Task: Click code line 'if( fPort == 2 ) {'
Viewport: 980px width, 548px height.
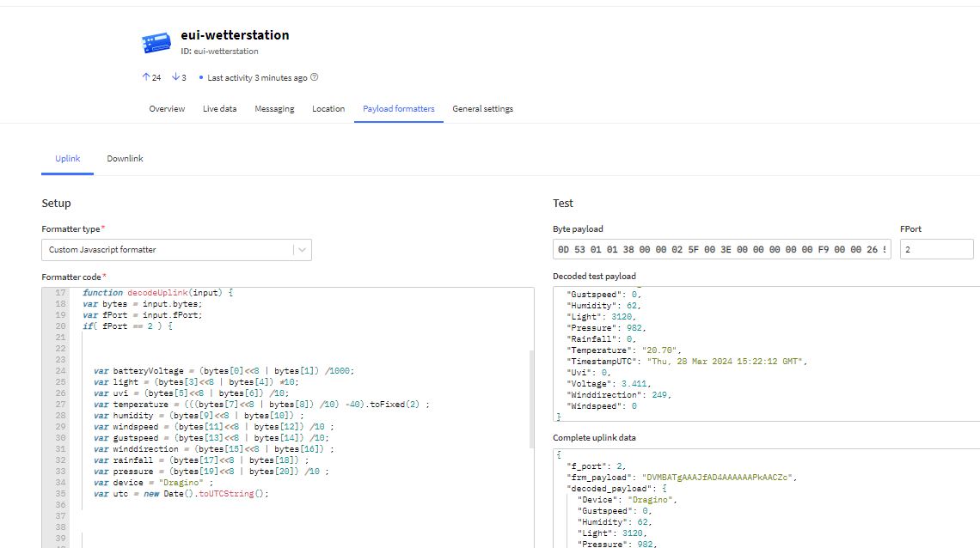Action: pos(127,326)
